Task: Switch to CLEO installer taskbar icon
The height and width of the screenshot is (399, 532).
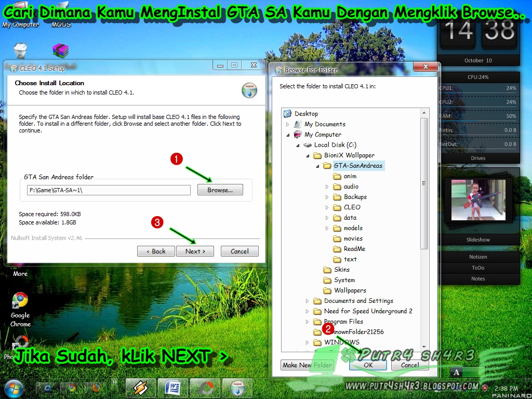Action: click(237, 388)
